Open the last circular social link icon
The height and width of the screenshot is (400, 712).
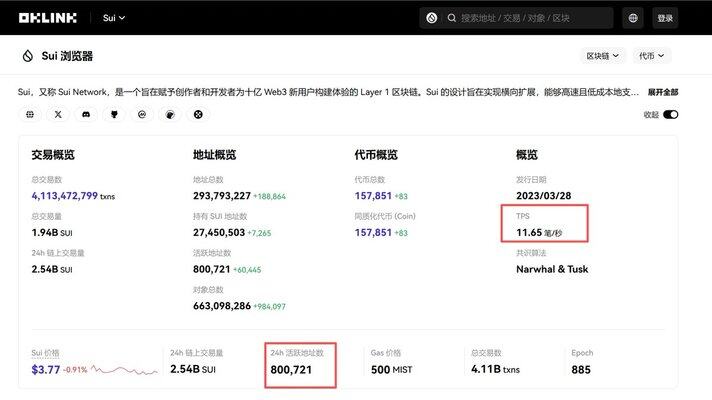[x=198, y=114]
